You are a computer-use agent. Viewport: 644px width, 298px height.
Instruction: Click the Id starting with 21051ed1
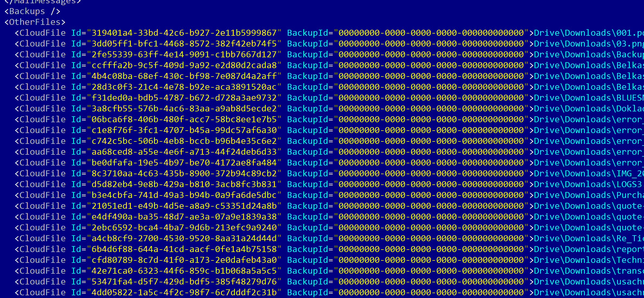(184, 206)
